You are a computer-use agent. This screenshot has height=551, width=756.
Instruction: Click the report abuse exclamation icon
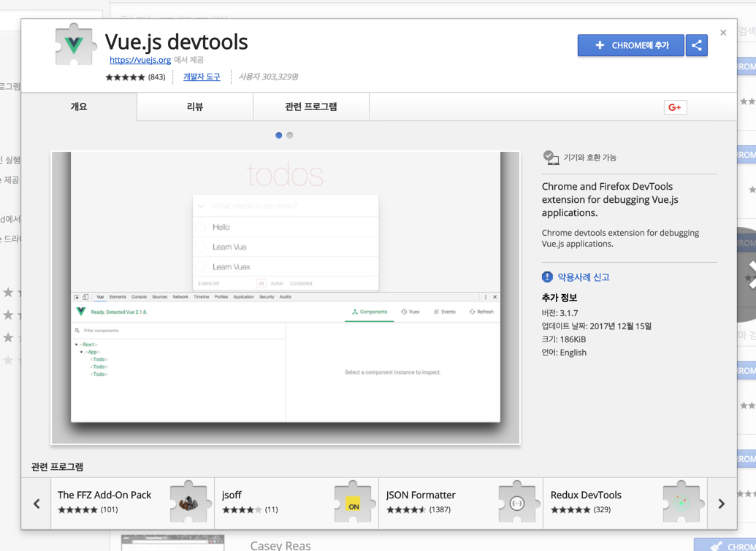[547, 277]
